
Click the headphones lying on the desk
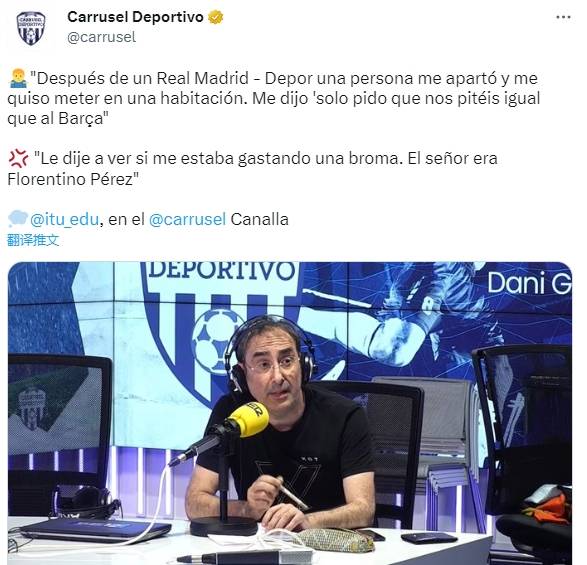point(85,501)
